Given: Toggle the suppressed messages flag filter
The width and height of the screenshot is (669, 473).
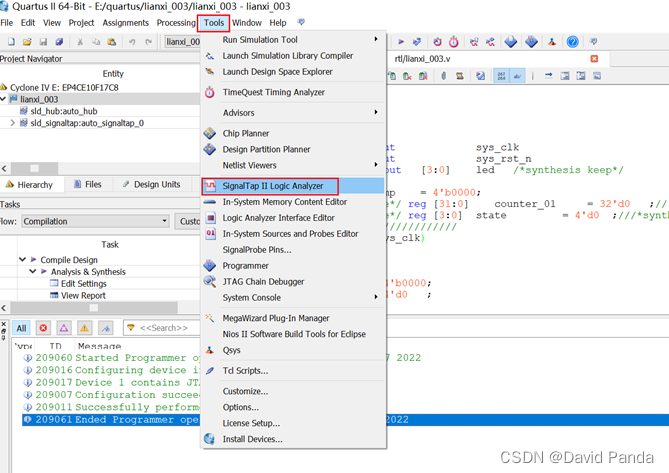Looking at the screenshot, I should pyautogui.click(x=105, y=328).
